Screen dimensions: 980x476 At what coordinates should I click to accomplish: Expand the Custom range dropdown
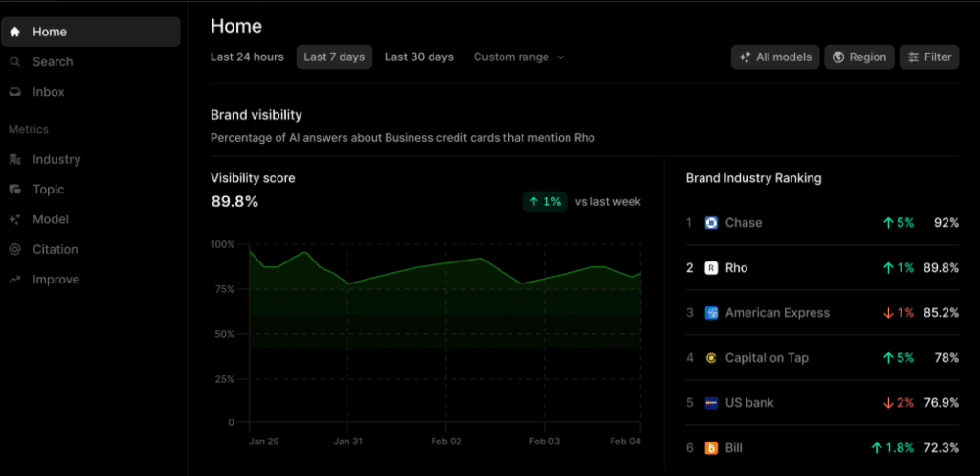pyautogui.click(x=519, y=57)
